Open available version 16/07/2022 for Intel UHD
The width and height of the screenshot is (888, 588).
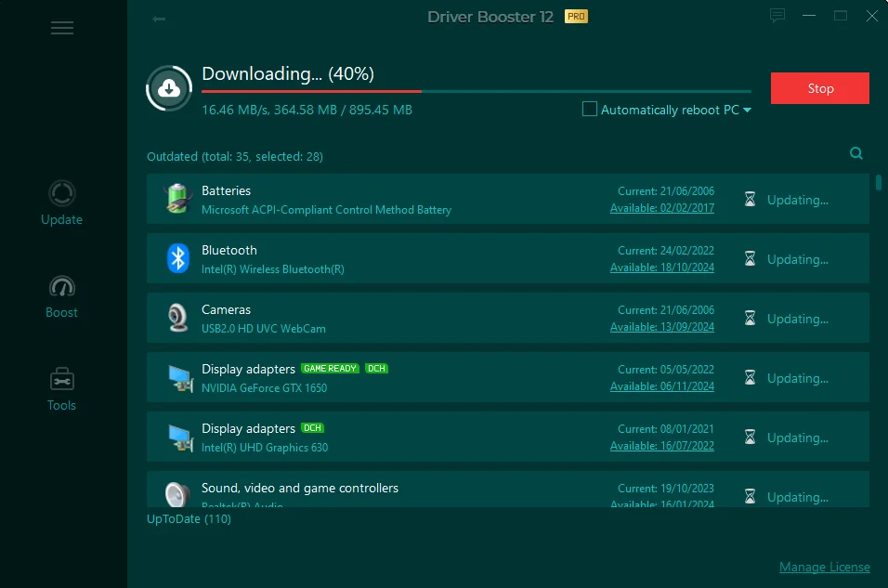tap(661, 446)
